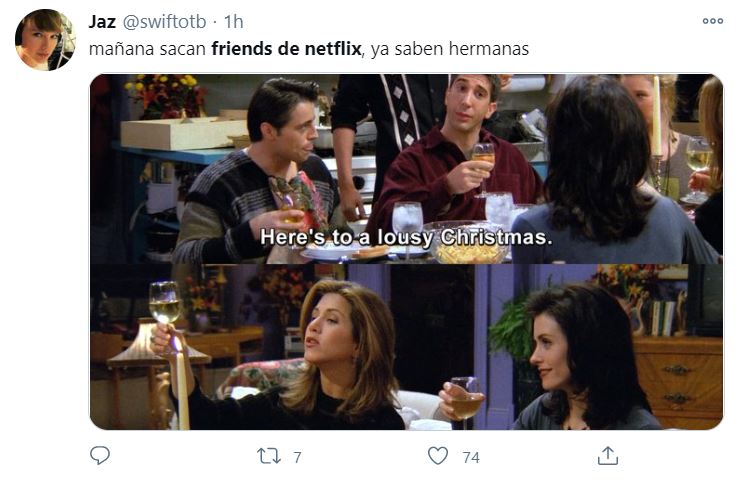
Task: Open the top Friends dinner toast image
Action: [x=407, y=169]
